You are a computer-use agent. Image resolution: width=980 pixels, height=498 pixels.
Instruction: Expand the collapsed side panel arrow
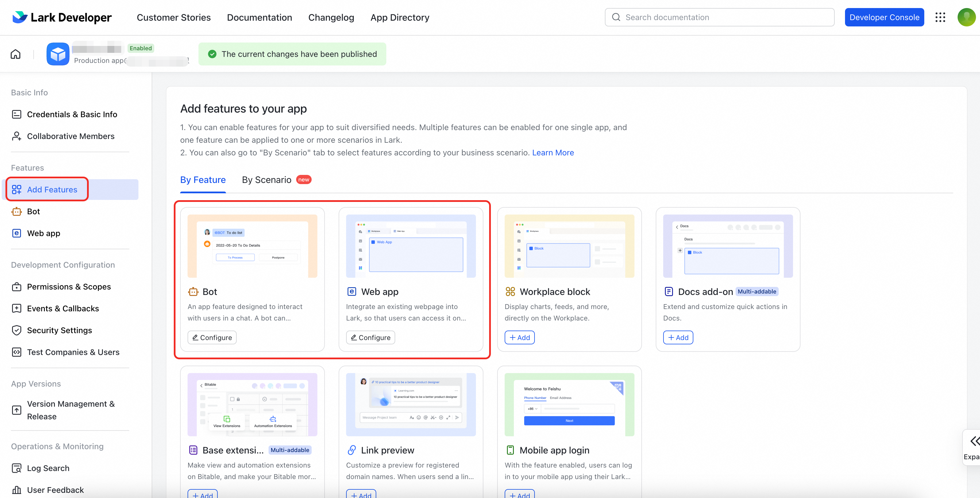(x=974, y=441)
